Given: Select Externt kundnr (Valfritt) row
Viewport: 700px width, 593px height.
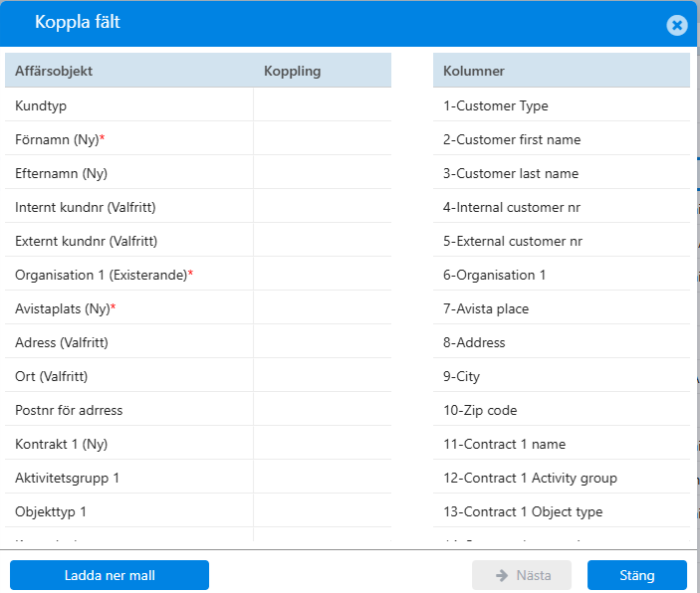Looking at the screenshot, I should [198, 241].
